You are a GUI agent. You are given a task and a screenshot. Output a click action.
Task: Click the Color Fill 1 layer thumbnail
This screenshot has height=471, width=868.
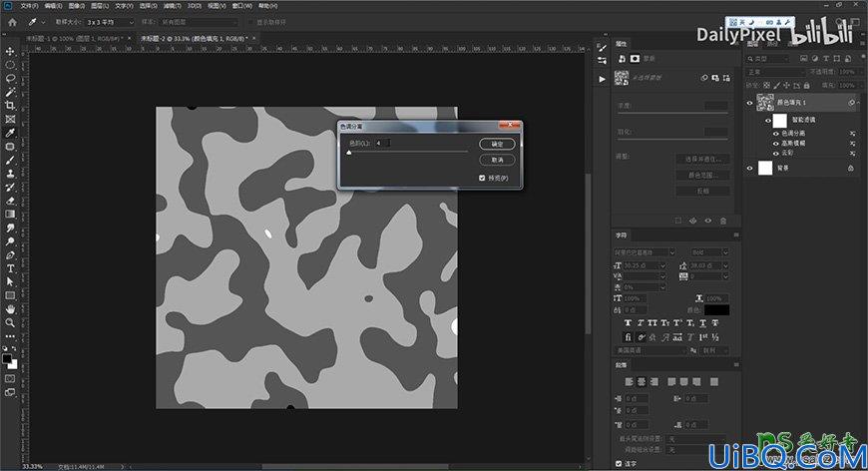(x=765, y=103)
